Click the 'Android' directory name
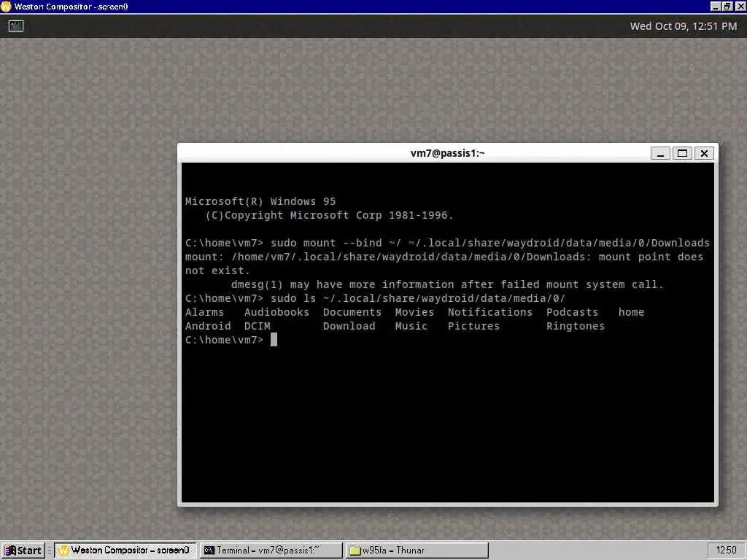This screenshot has width=747, height=560. point(208,326)
